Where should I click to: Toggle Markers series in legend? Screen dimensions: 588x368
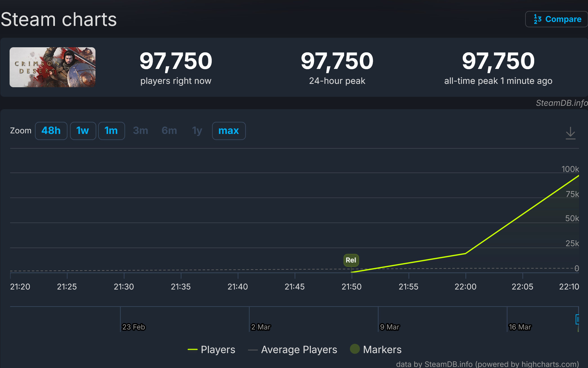coord(382,349)
